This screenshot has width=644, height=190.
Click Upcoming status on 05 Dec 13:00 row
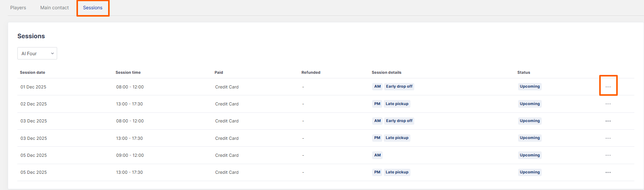(530, 172)
